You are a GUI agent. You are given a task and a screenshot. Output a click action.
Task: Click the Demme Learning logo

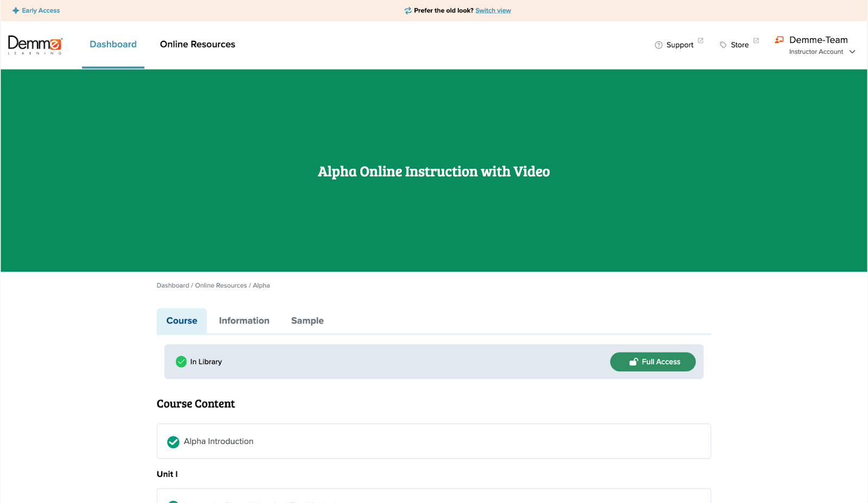[x=35, y=45]
